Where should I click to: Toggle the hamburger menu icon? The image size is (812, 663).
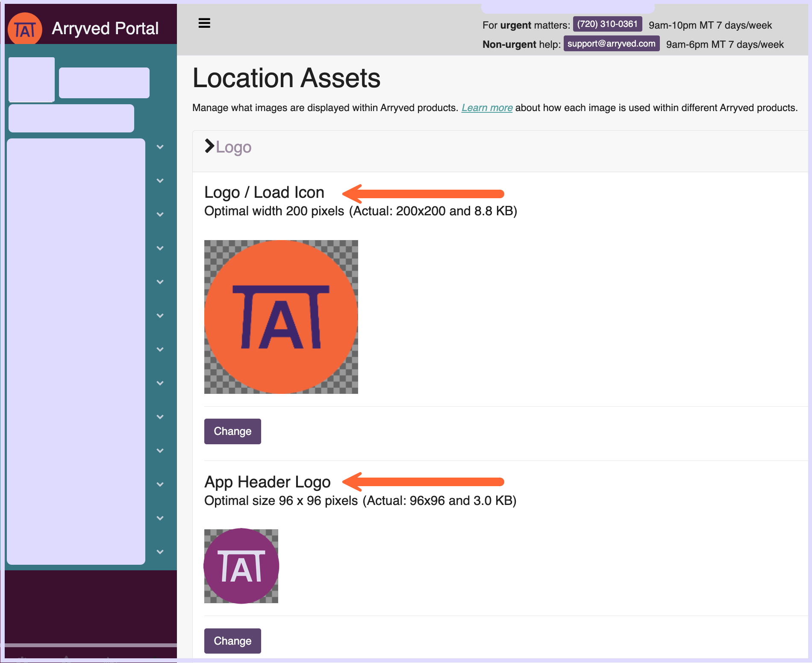[204, 23]
